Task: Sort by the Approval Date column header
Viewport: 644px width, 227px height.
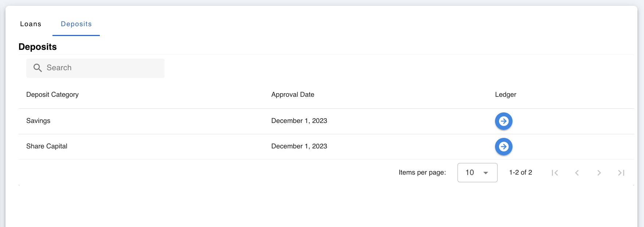Action: (292, 95)
